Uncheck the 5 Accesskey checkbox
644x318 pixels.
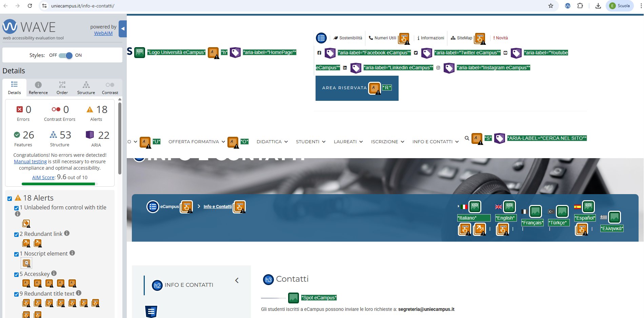(x=16, y=275)
